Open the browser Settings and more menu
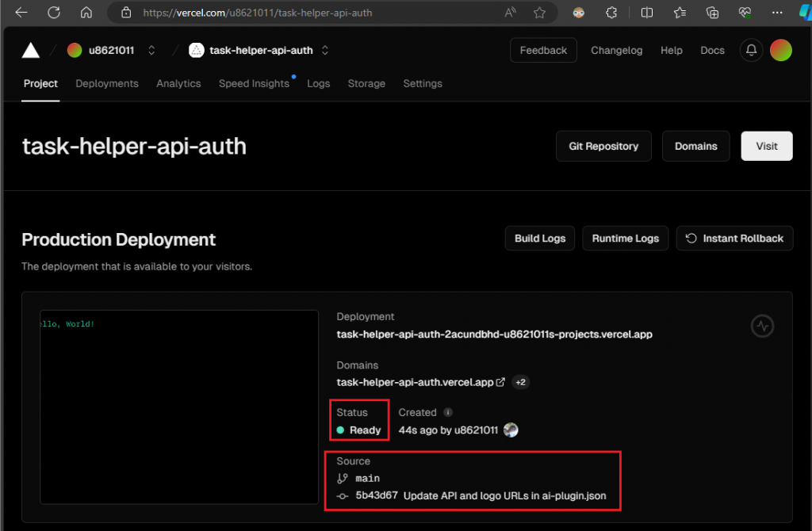Viewport: 812px width, 531px height. point(777,13)
